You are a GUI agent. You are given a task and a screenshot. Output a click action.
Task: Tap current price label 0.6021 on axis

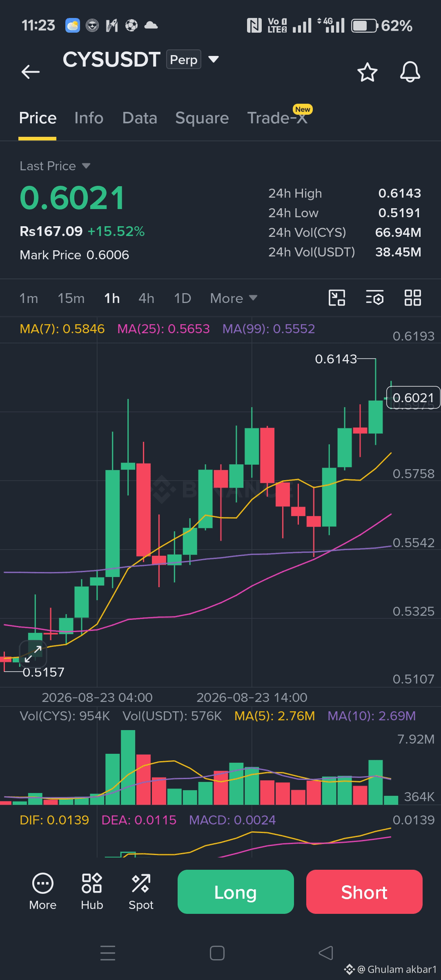click(x=413, y=398)
